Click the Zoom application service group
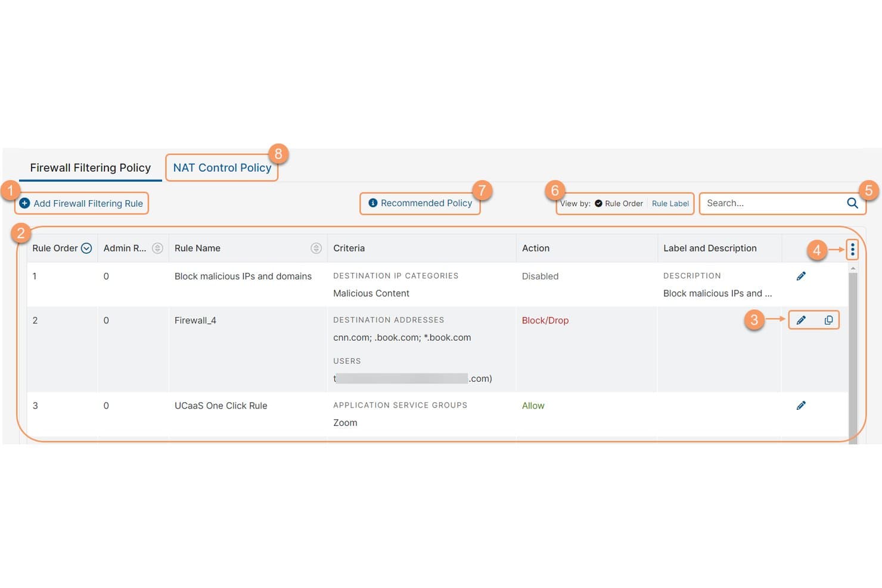 (345, 423)
